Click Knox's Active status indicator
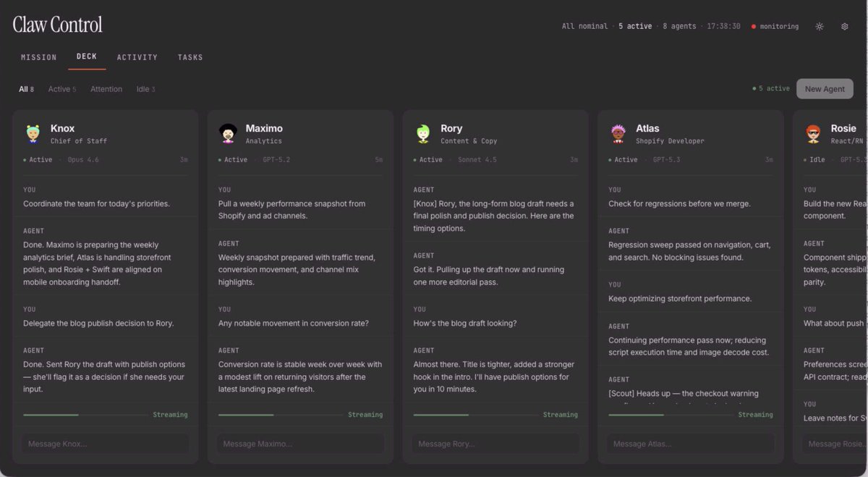The height and width of the screenshot is (477, 868). tap(38, 160)
